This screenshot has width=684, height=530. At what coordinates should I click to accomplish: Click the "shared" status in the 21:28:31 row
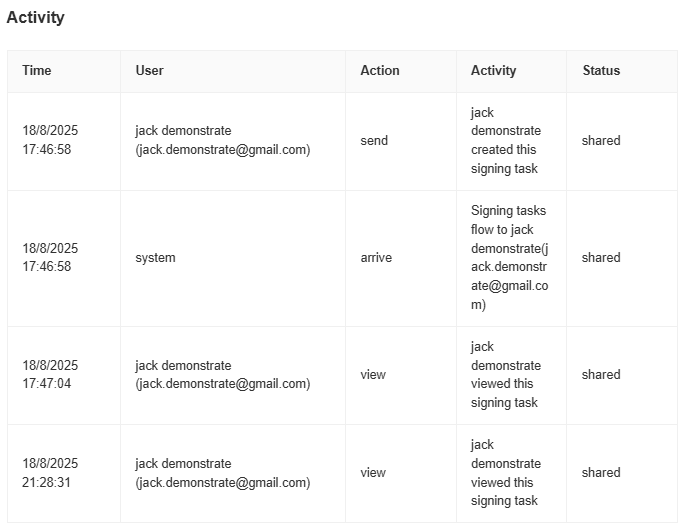(601, 473)
